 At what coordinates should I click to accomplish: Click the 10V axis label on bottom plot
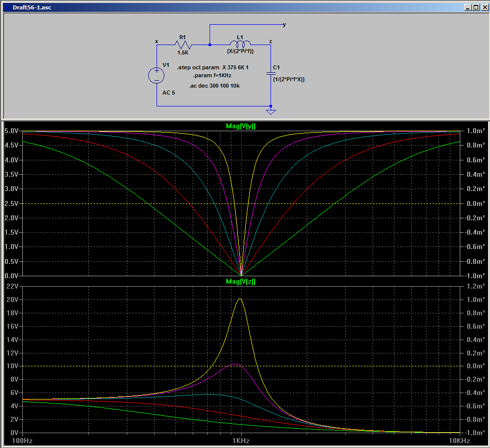point(13,366)
